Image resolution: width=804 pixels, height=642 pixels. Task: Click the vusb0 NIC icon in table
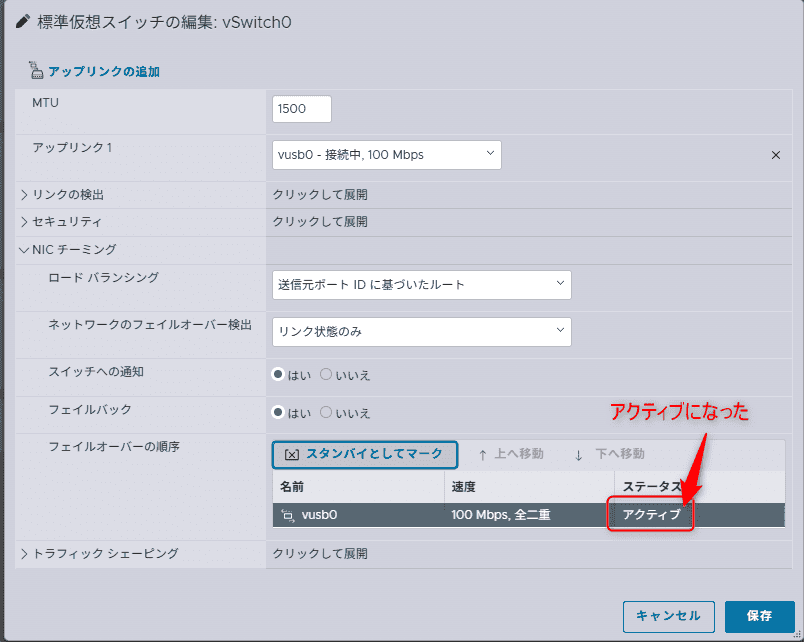point(288,515)
